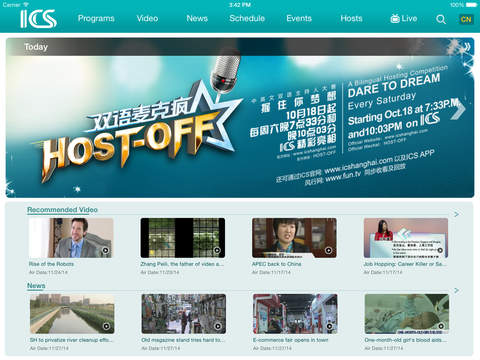480x360 pixels.
Task: Open the Schedule tab
Action: pyautogui.click(x=247, y=18)
